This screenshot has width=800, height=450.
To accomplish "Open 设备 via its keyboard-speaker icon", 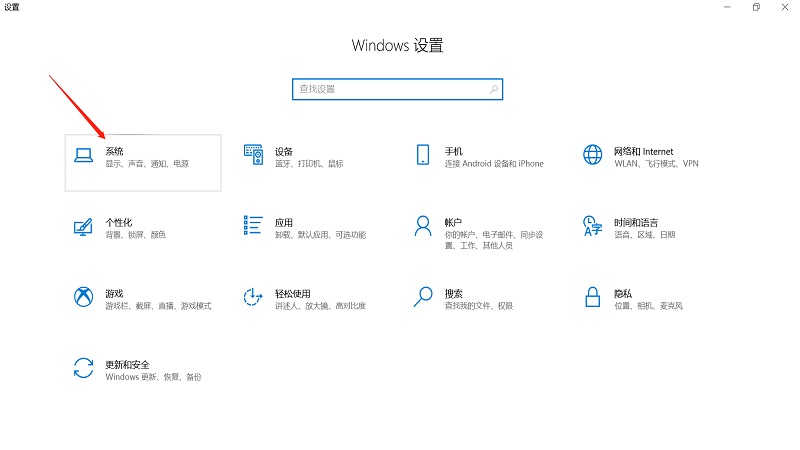I will pyautogui.click(x=253, y=155).
